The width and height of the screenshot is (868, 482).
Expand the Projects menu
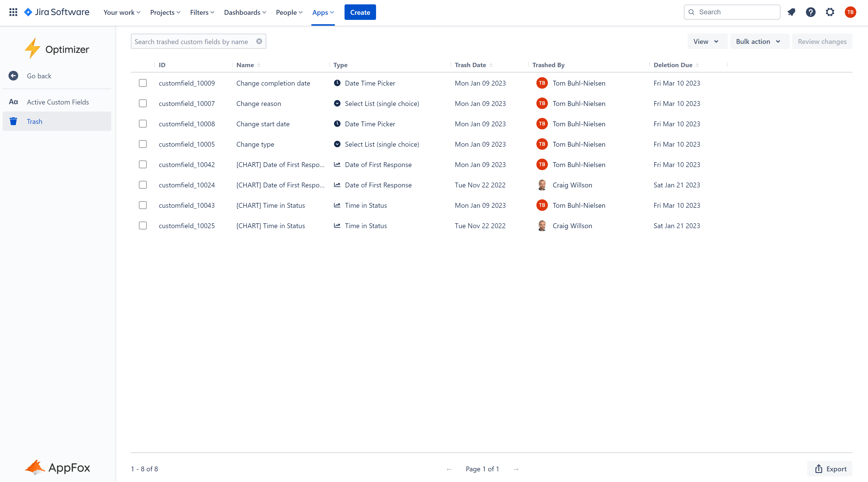point(165,12)
